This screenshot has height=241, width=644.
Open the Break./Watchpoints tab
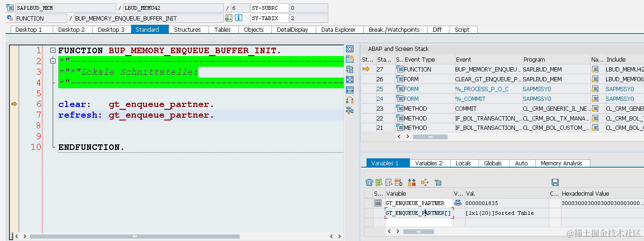pyautogui.click(x=395, y=29)
